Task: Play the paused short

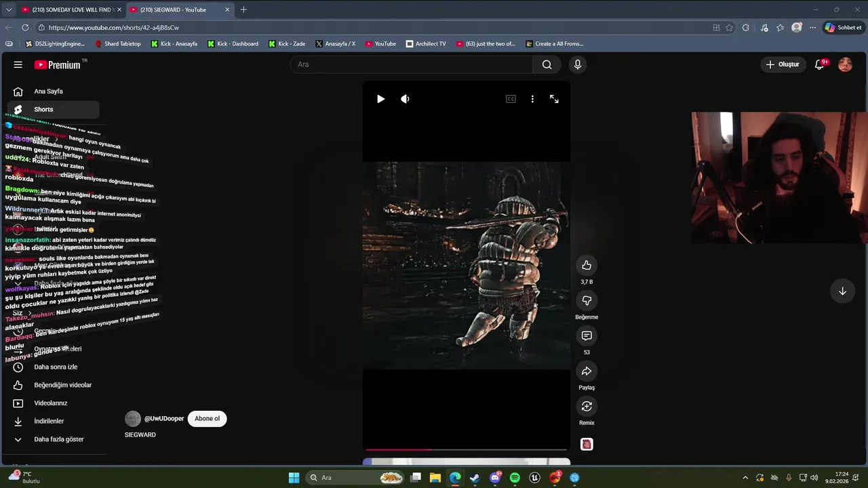Action: 380,99
